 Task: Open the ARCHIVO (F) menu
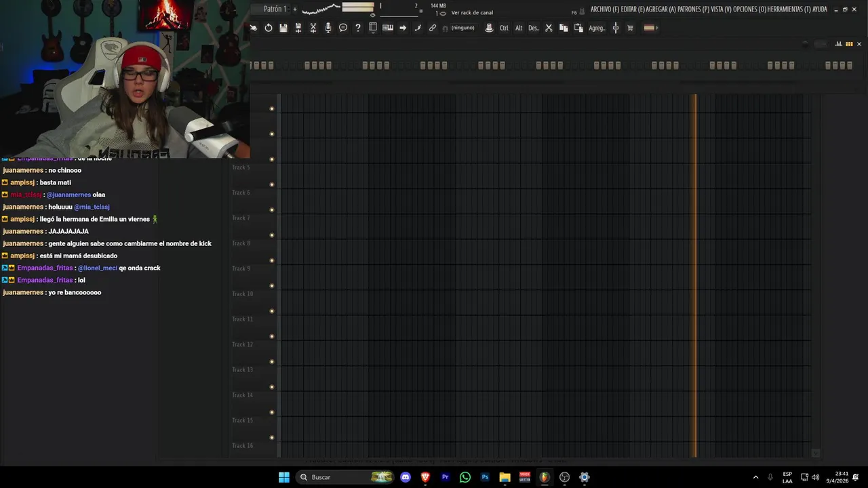click(604, 9)
